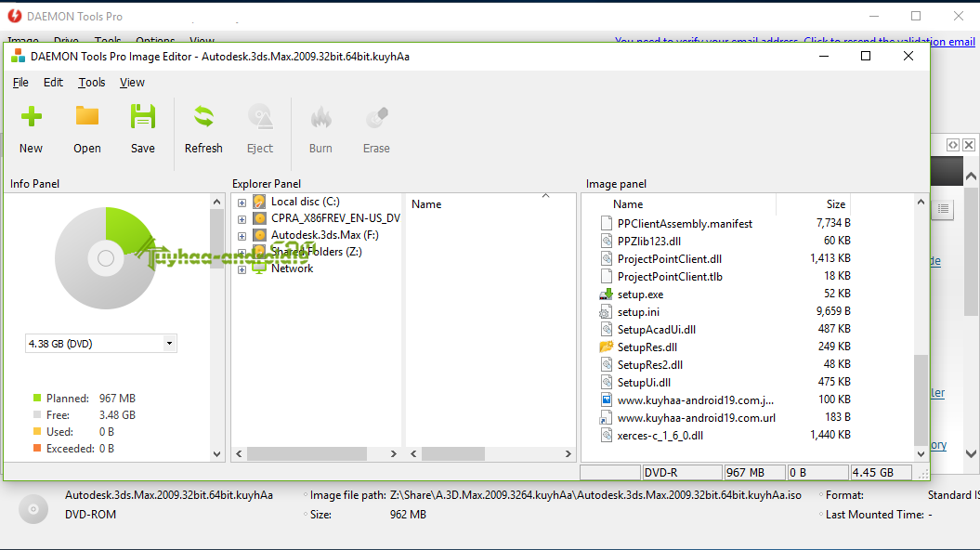Select the CPRA_X86FREV_EN-US_DV disc icon
The image size is (980, 550).
(x=259, y=218)
